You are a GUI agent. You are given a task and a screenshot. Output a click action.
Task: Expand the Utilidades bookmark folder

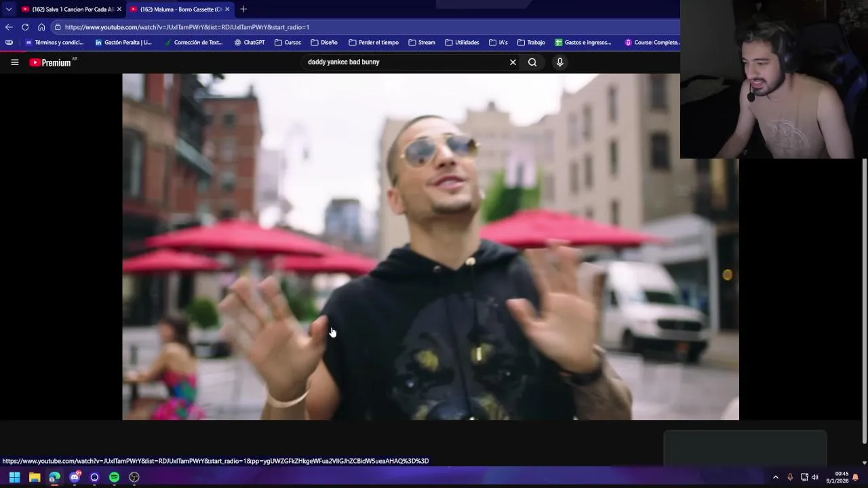click(462, 43)
